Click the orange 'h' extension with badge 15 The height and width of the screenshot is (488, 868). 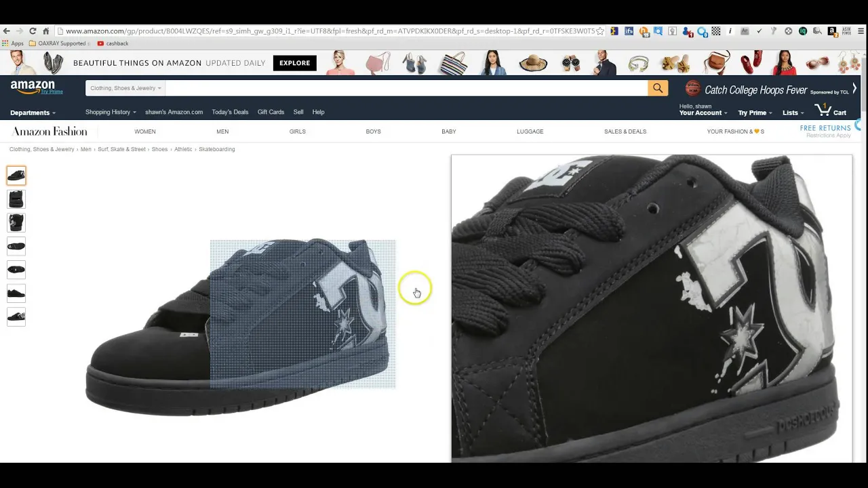644,31
